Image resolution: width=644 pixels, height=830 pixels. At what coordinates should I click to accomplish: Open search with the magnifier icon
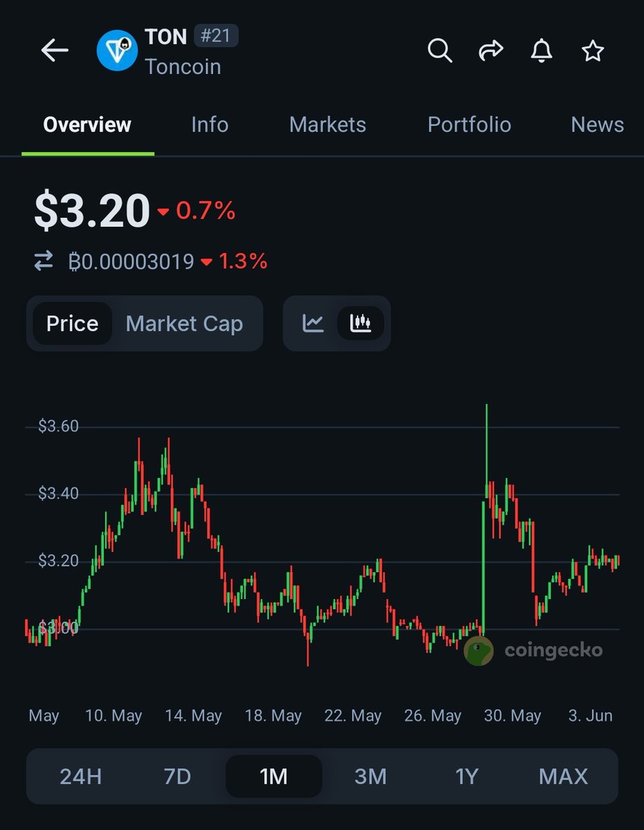439,50
